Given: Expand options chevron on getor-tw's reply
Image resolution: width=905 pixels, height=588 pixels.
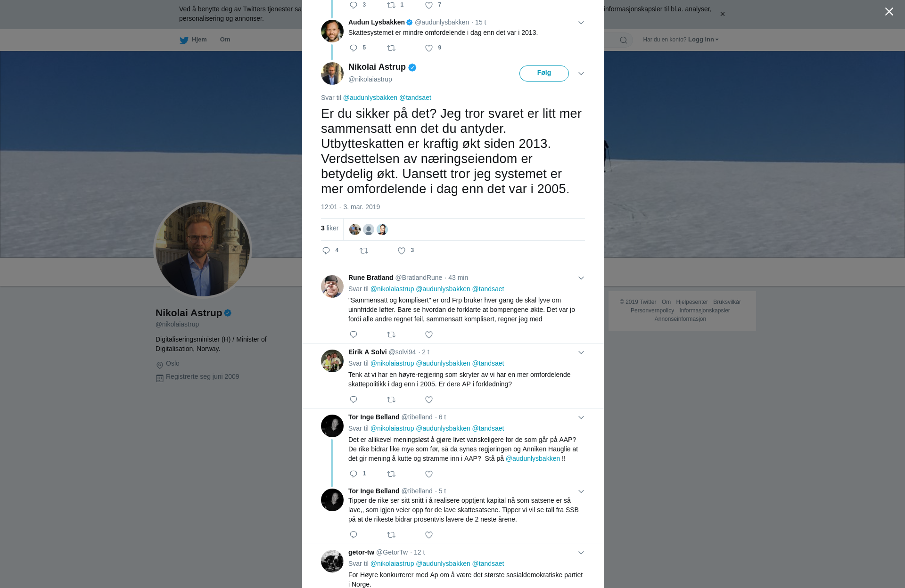Looking at the screenshot, I should [x=581, y=553].
